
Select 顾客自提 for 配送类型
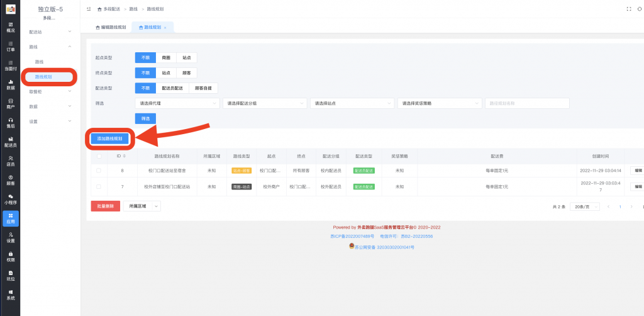(203, 88)
